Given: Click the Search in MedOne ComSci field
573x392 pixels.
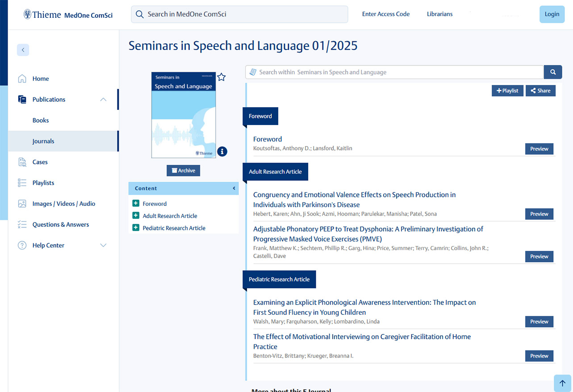Looking at the screenshot, I should point(239,14).
